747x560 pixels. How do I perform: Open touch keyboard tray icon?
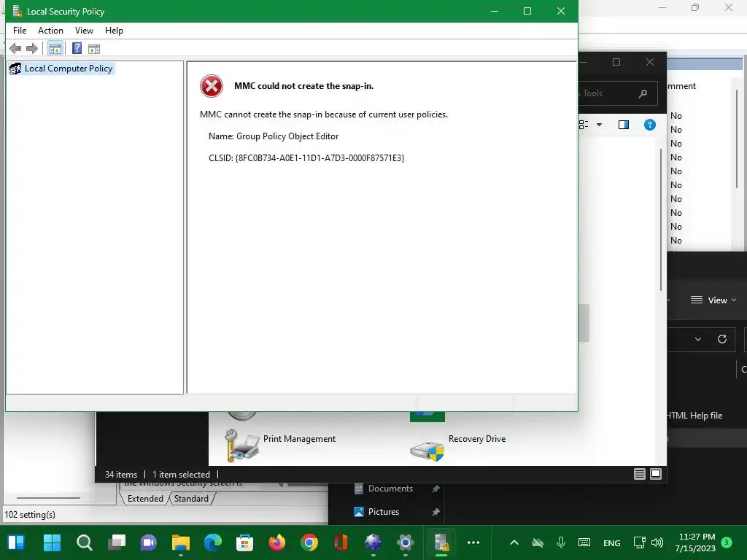tap(584, 542)
